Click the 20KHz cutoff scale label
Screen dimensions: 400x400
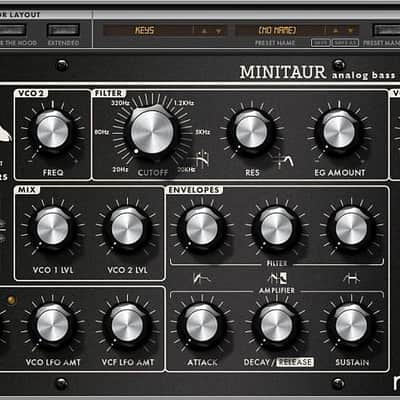[x=186, y=170]
